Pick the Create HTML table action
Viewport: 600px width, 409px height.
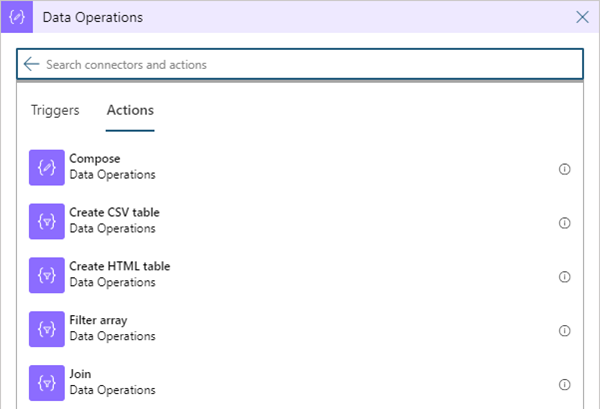coord(119,267)
